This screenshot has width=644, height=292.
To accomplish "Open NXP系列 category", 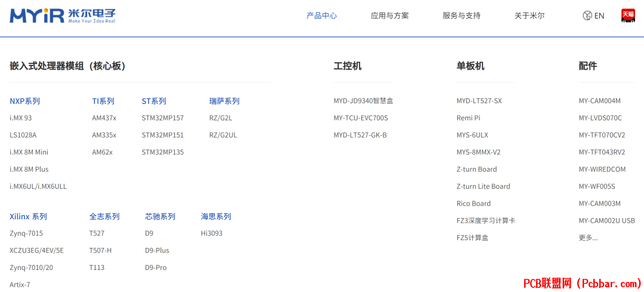I will tap(25, 101).
